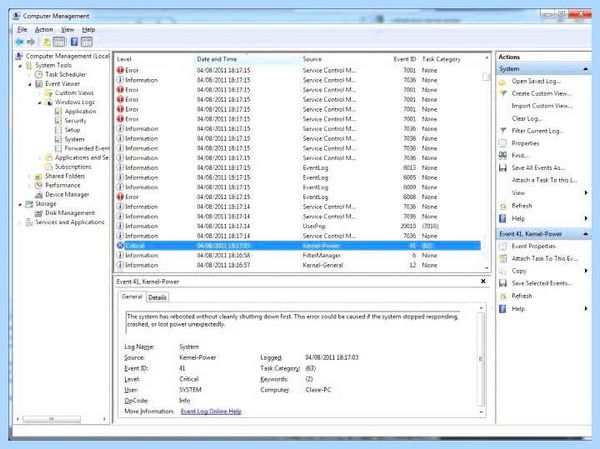Image resolution: width=600 pixels, height=449 pixels.
Task: Collapse the Event Viewer node
Action: [x=30, y=84]
